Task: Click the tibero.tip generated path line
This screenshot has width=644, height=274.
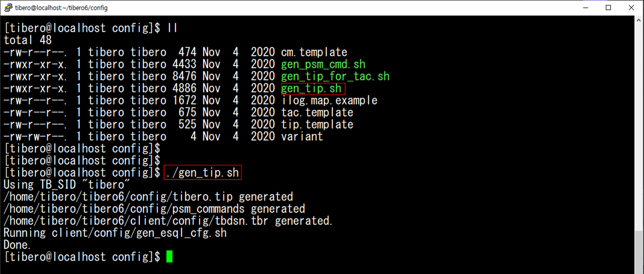Action: [148, 197]
